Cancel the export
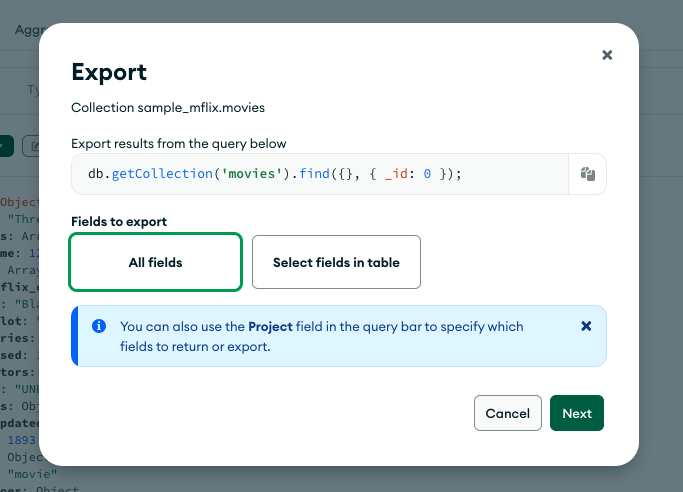Image resolution: width=683 pixels, height=492 pixels. 508,413
